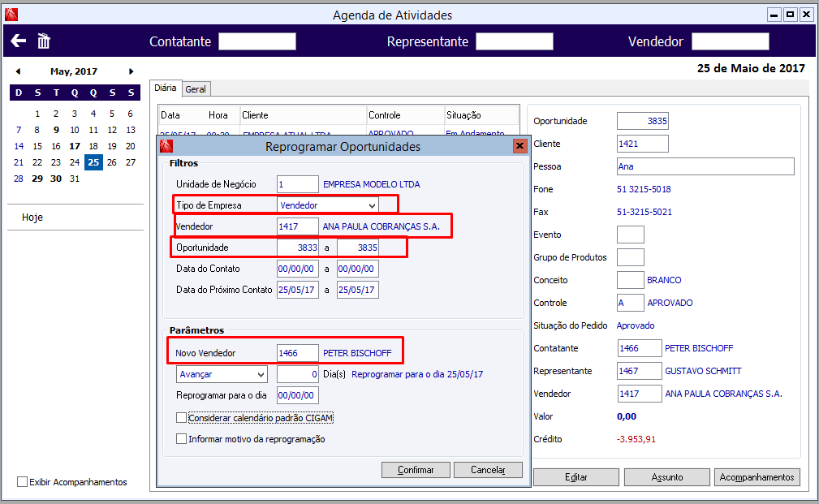Click the Cliente column header
819x504 pixels.
(x=304, y=115)
